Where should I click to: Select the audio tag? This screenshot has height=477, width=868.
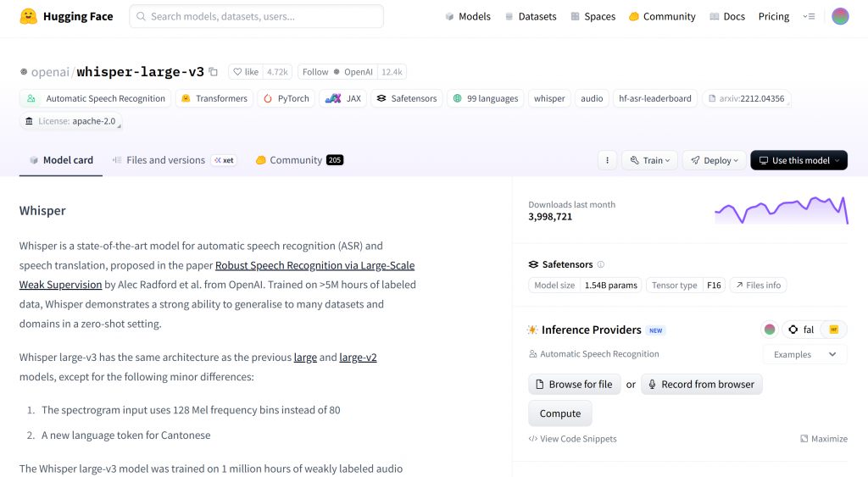[592, 98]
